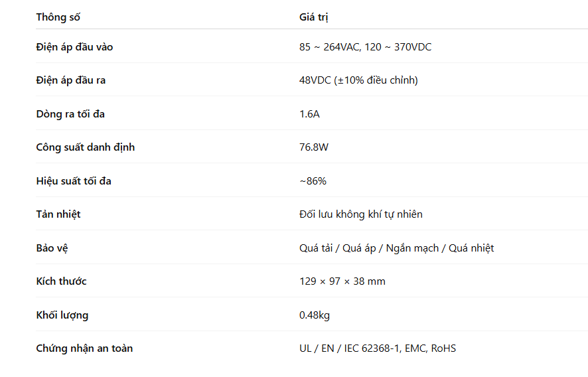Click the '48VDC (±10% điều chỉnh)' value

click(358, 80)
